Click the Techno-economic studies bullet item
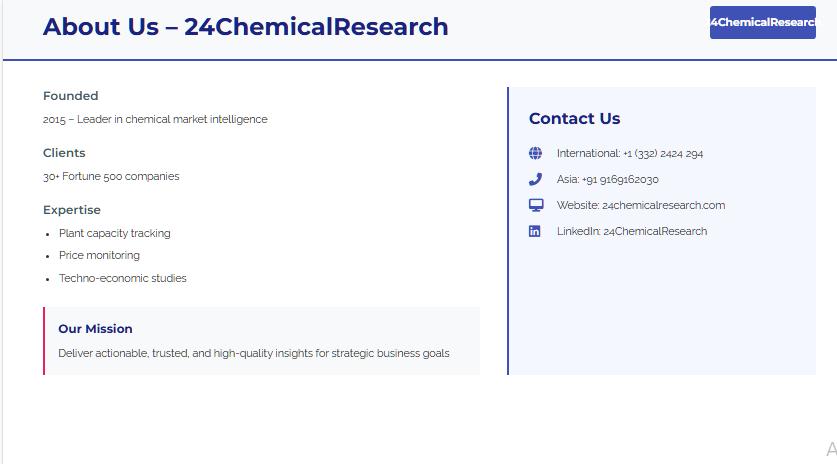The height and width of the screenshot is (464, 837). point(122,278)
